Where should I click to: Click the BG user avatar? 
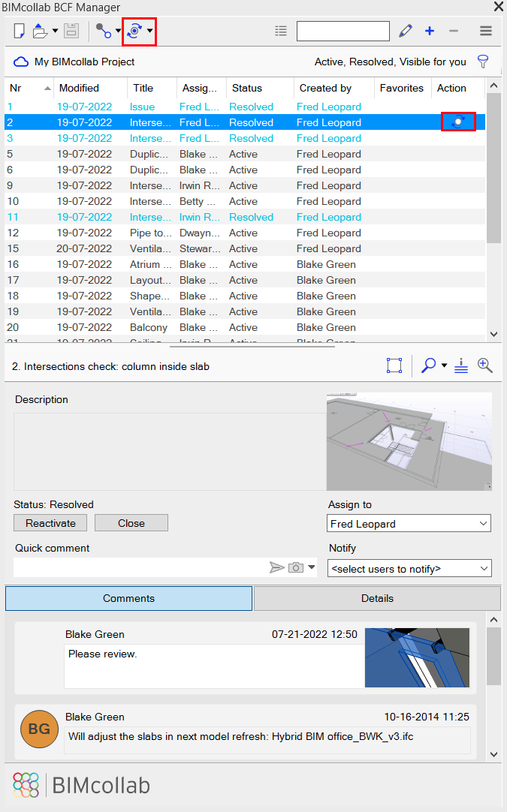coord(39,729)
